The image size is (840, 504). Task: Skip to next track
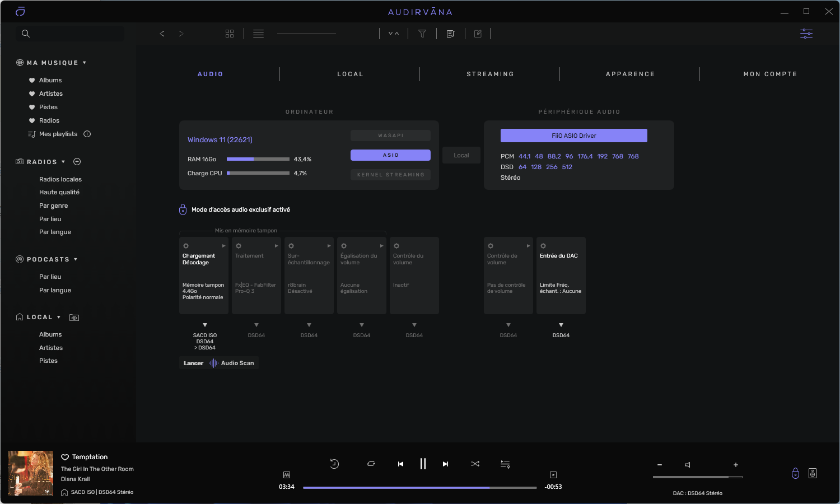pyautogui.click(x=445, y=464)
